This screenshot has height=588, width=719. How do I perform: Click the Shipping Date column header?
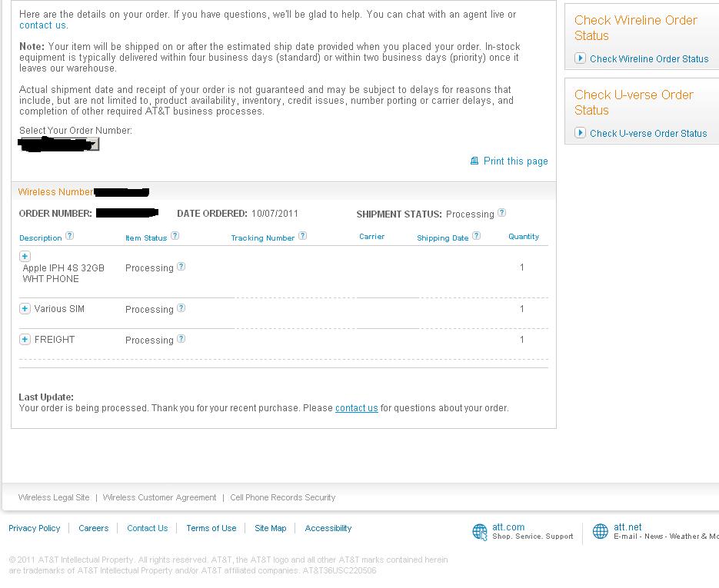(442, 238)
